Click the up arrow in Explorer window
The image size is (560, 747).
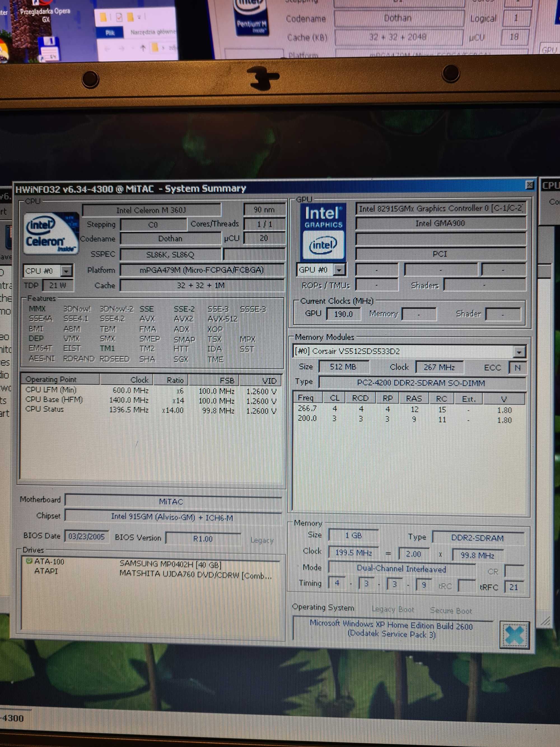(143, 48)
